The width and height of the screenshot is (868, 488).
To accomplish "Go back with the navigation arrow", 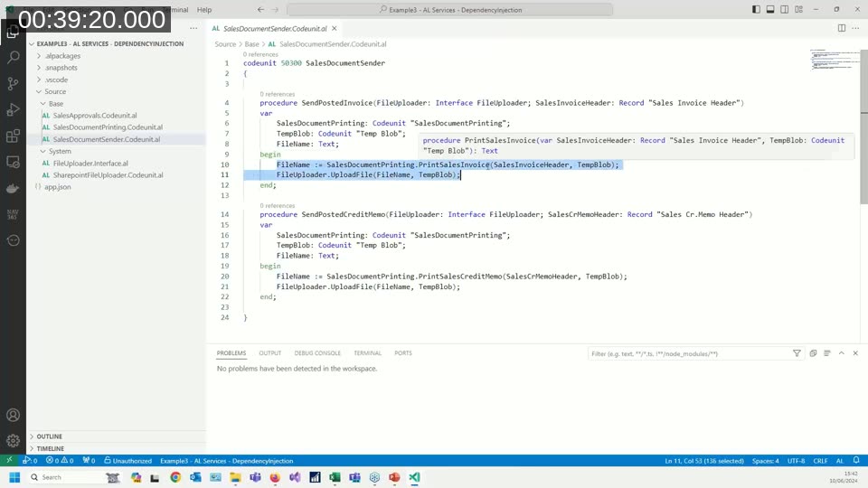I will pyautogui.click(x=260, y=9).
